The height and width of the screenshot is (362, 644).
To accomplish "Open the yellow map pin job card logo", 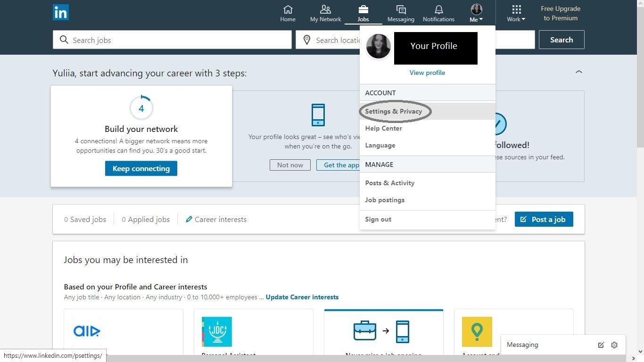I will [x=477, y=332].
